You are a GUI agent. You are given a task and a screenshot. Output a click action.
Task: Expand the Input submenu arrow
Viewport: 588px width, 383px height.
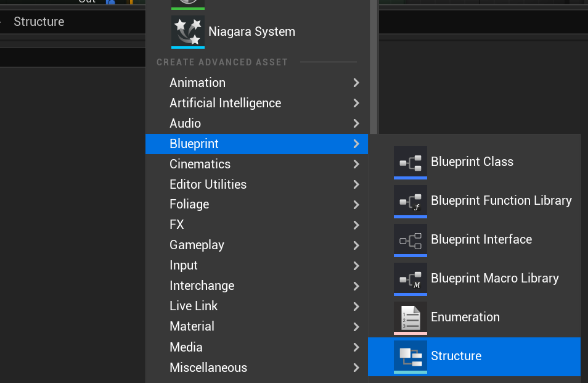tap(356, 266)
